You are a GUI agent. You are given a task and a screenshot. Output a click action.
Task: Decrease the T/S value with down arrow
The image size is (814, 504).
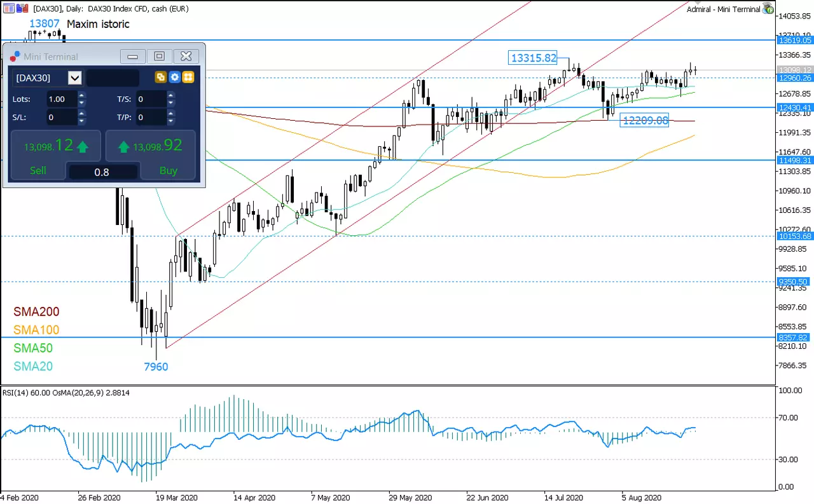[170, 103]
